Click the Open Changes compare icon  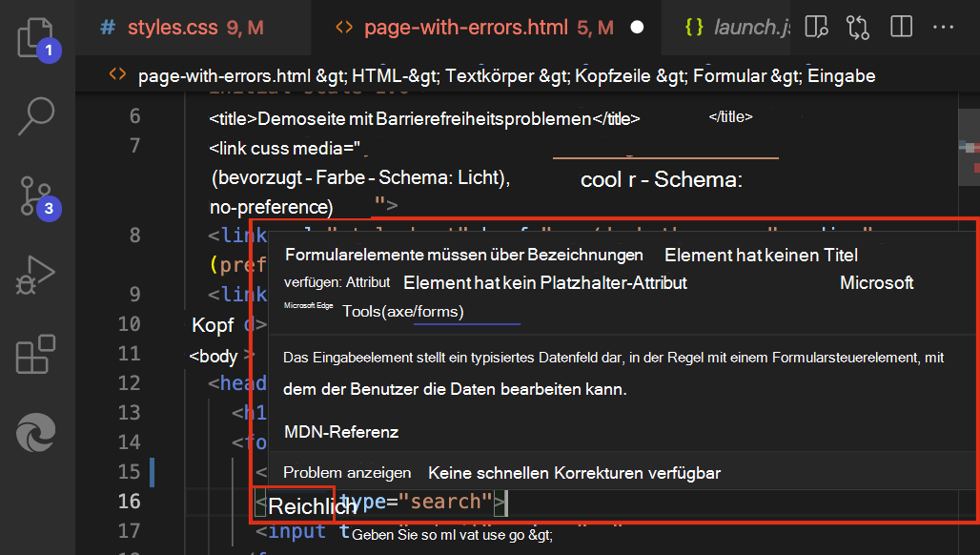click(x=816, y=27)
